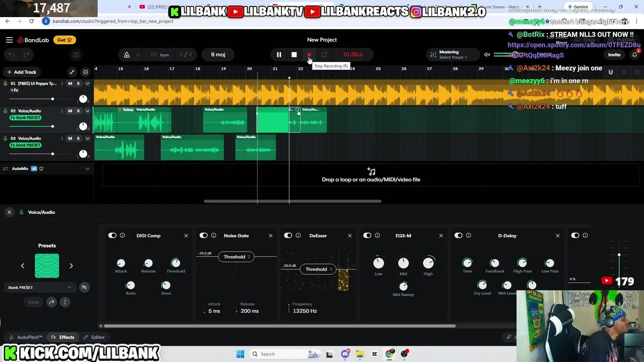Stop recording with the red record button
The image size is (644, 362).
(x=309, y=54)
